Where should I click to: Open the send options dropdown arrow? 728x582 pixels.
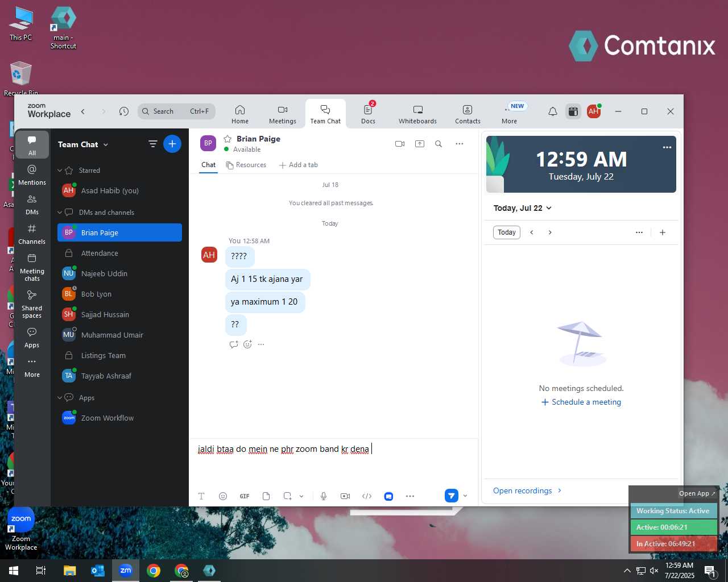point(465,496)
